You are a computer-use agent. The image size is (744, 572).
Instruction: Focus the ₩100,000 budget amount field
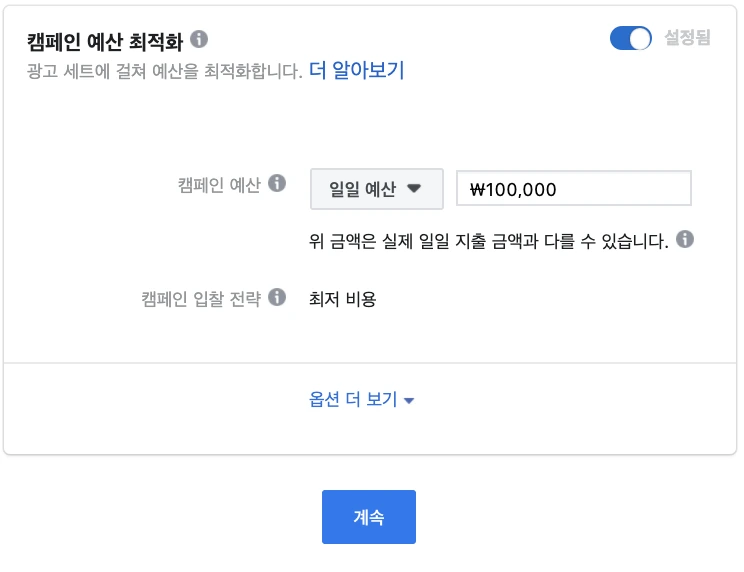(574, 188)
